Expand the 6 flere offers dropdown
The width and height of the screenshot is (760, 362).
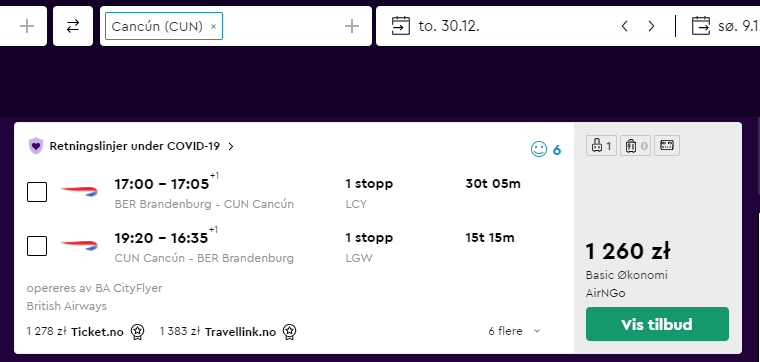tap(514, 331)
